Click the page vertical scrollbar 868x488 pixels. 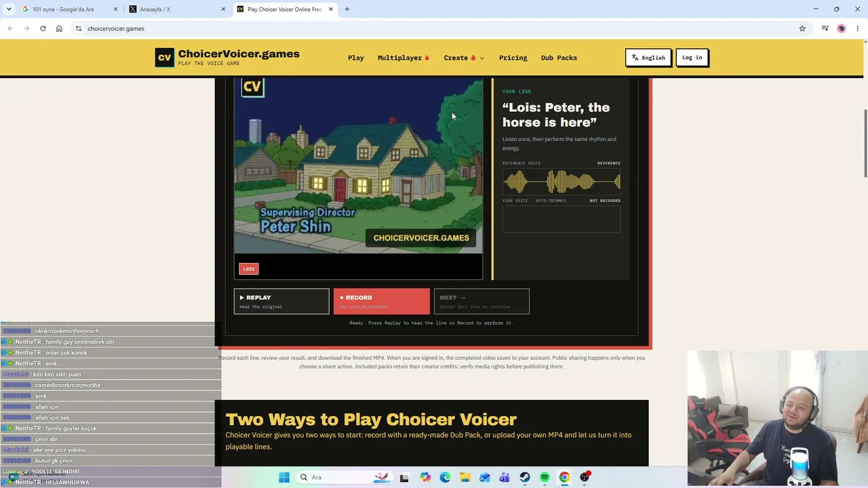point(865,142)
